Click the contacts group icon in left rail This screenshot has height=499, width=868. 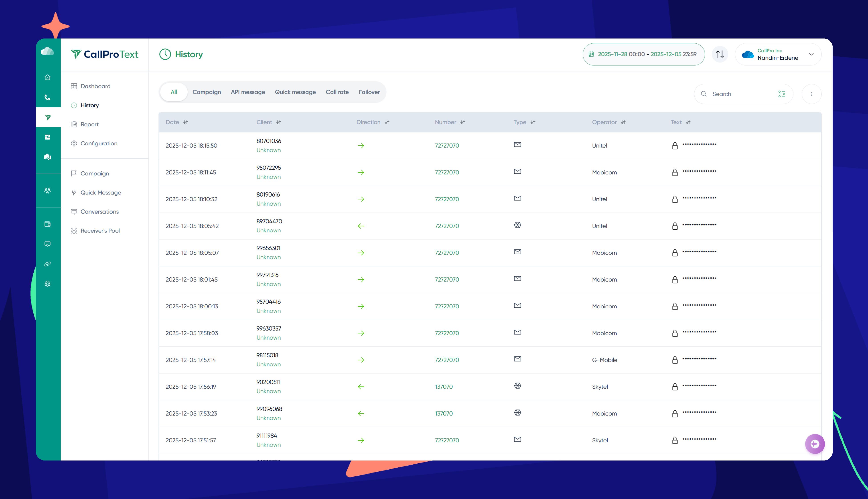click(48, 191)
